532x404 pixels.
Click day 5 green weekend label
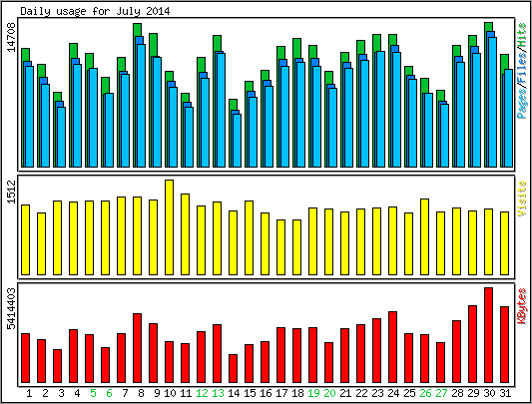pos(93,393)
